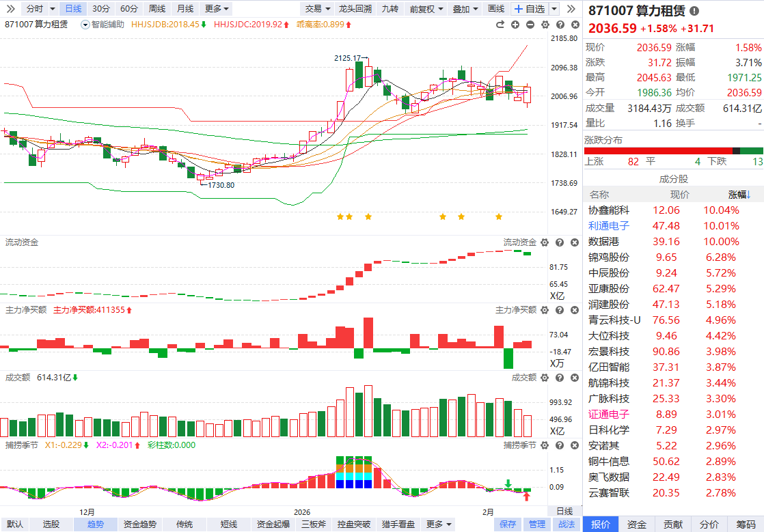Open the 叠加 overlay dropdown
This screenshot has width=764, height=532.
465,9
